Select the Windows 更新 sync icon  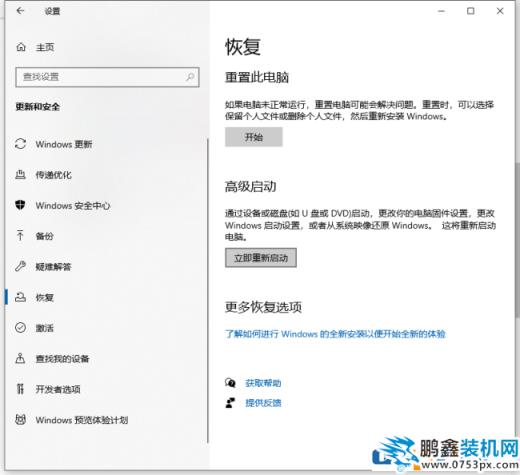[x=20, y=144]
